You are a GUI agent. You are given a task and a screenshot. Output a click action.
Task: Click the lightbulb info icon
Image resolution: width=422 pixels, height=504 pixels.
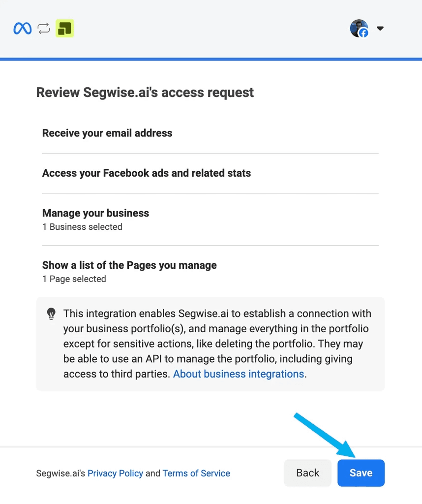click(51, 314)
